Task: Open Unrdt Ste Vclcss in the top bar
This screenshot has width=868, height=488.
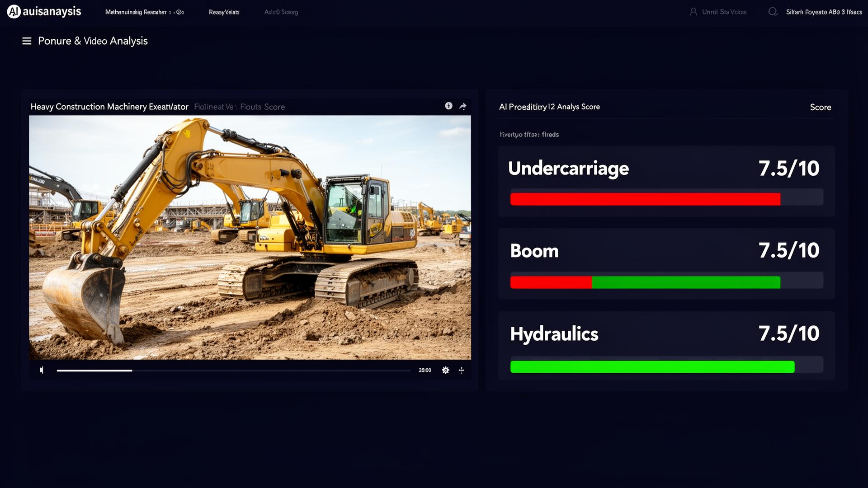Action: [723, 12]
